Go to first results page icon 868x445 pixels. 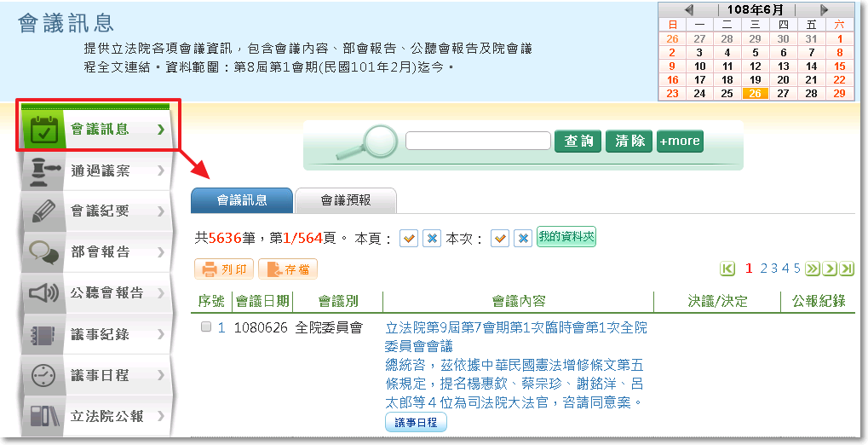[x=727, y=269]
